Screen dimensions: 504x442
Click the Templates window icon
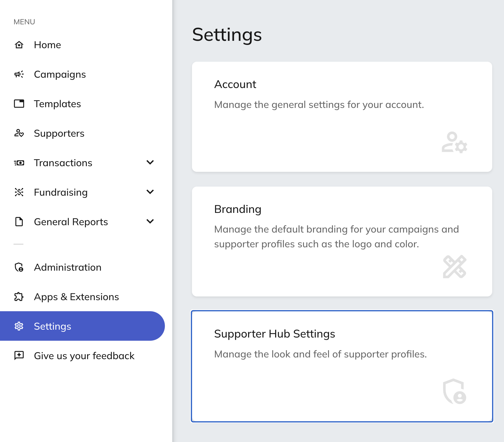coord(19,104)
